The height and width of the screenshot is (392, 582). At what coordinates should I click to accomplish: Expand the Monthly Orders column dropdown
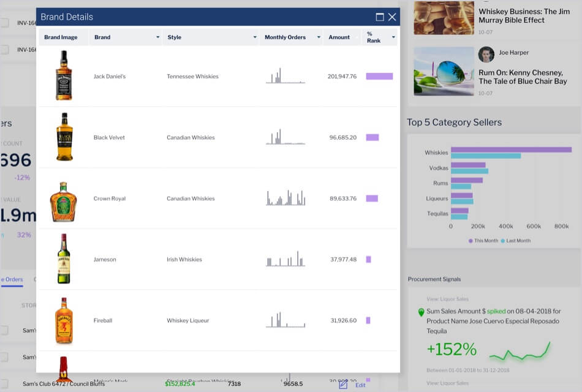(319, 37)
